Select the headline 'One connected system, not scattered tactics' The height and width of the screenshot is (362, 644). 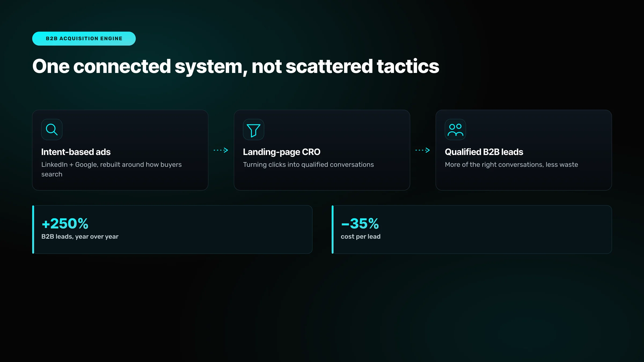coord(236,67)
